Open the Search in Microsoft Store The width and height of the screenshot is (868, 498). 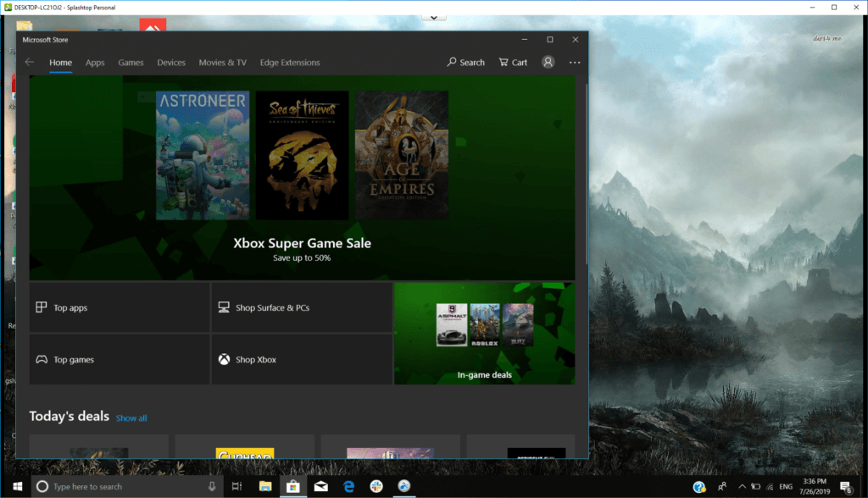465,62
